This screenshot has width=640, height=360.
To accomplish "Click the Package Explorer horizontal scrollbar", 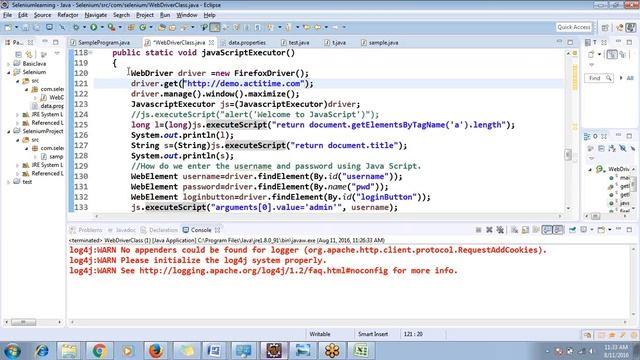I will tap(23, 322).
